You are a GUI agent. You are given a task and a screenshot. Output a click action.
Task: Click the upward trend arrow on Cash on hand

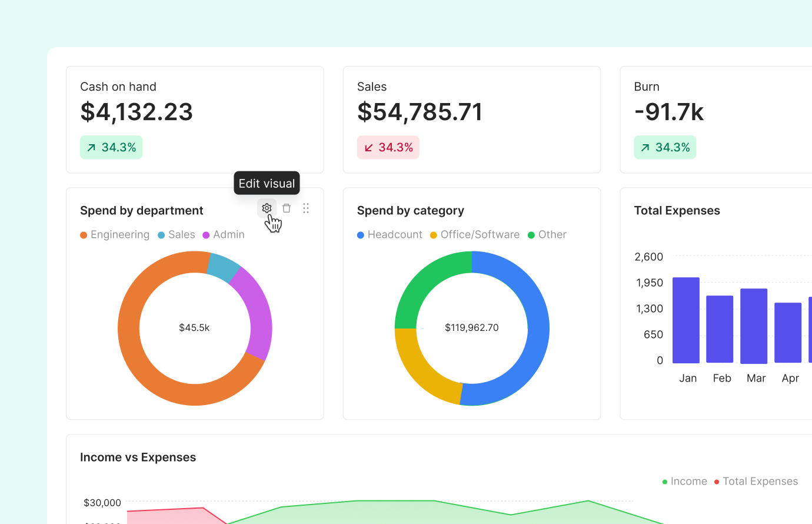91,147
